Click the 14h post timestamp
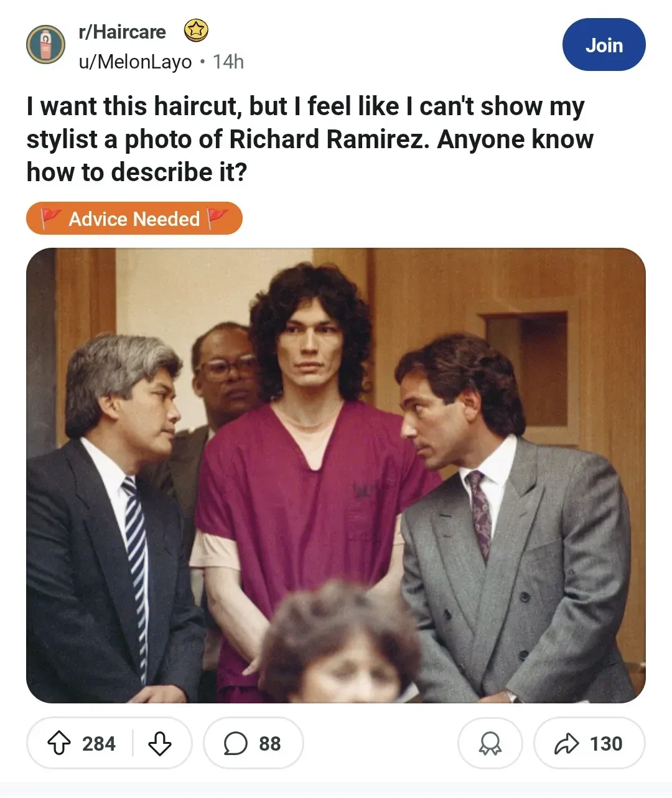Viewport: 672px width, 798px height. click(228, 62)
